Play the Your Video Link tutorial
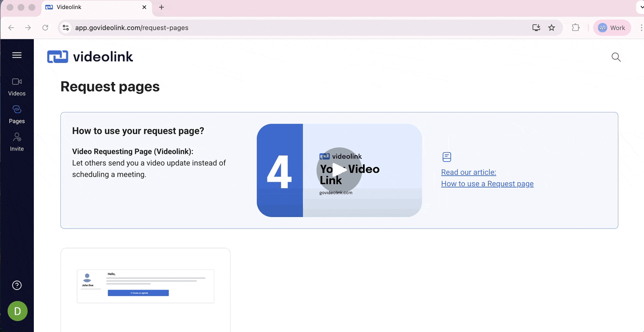Screen dimensions: 644x332 pyautogui.click(x=339, y=170)
